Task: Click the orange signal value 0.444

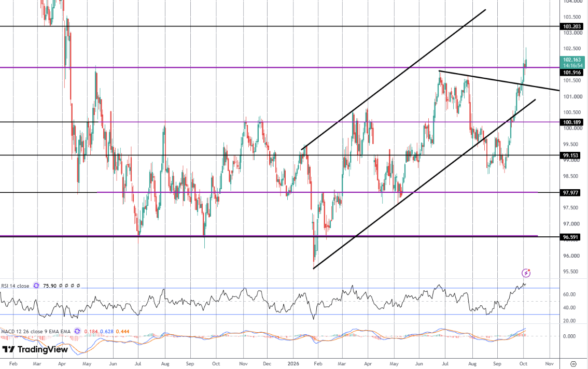Action: (122, 332)
